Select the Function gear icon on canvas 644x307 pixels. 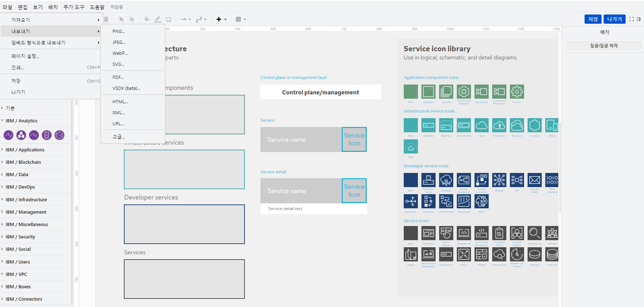coord(517,92)
